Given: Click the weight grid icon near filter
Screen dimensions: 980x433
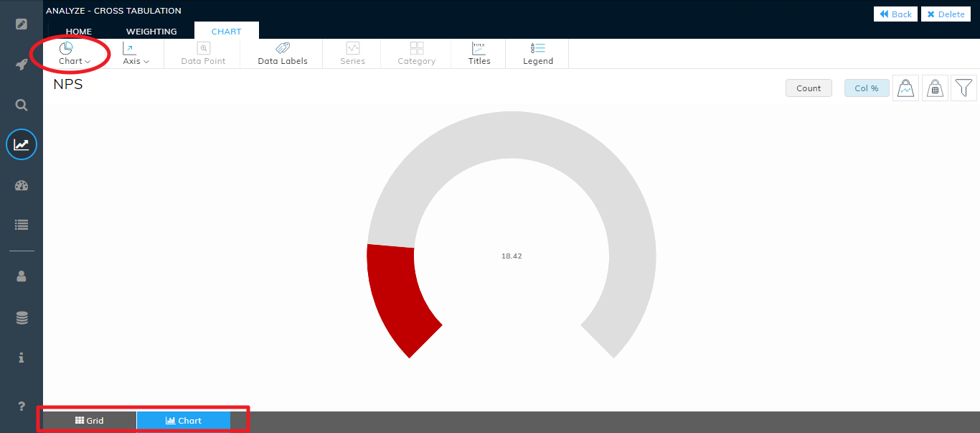Looking at the screenshot, I should coord(935,88).
